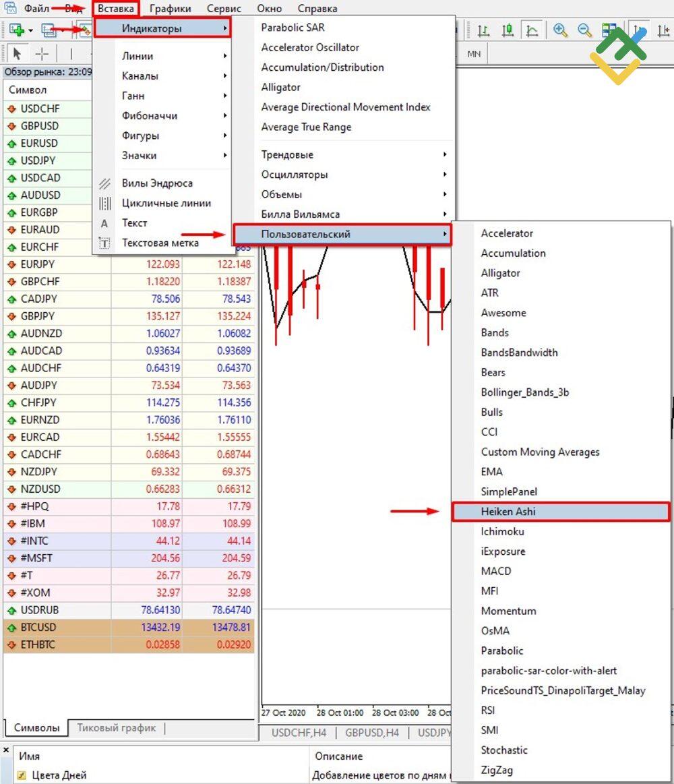Click the USDCHF direction arrow icon
Viewport: 674px width, 784px height.
coord(11,109)
